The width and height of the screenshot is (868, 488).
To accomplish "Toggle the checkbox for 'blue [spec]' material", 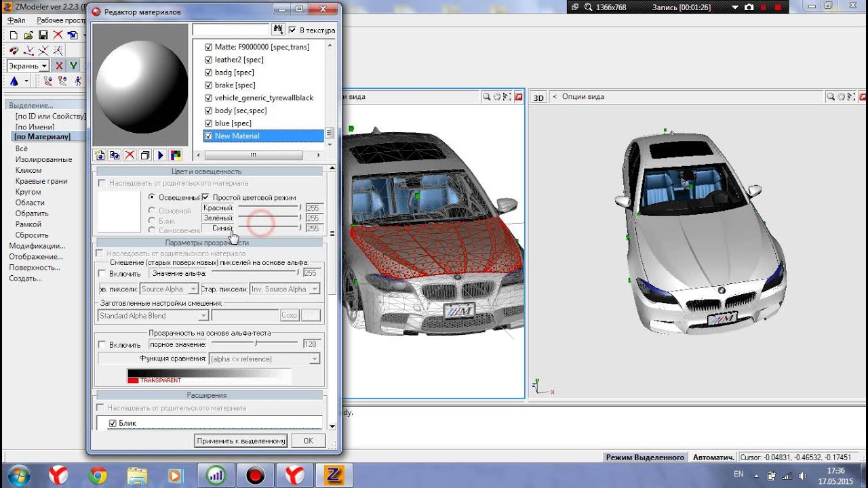I will click(209, 123).
